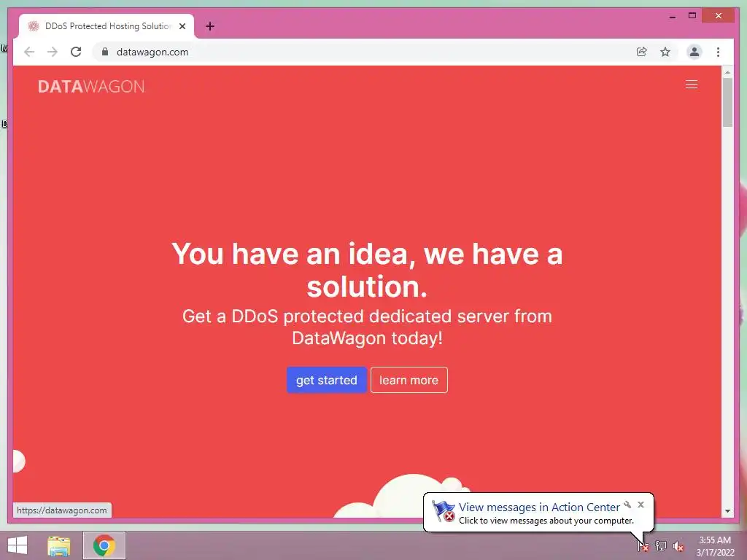Viewport: 747px width, 560px height.
Task: Click the browser back arrow
Action: point(29,52)
